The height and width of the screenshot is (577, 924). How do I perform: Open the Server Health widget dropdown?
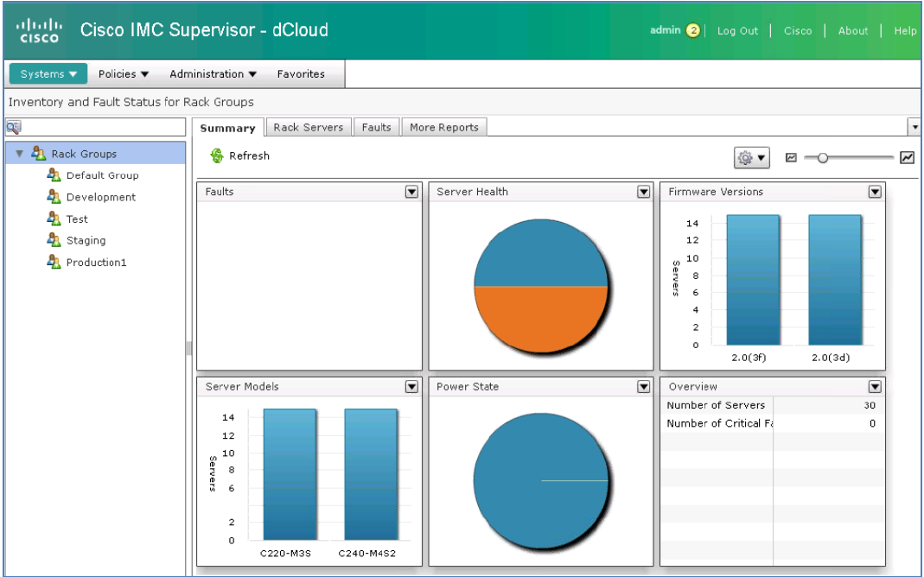(x=642, y=192)
